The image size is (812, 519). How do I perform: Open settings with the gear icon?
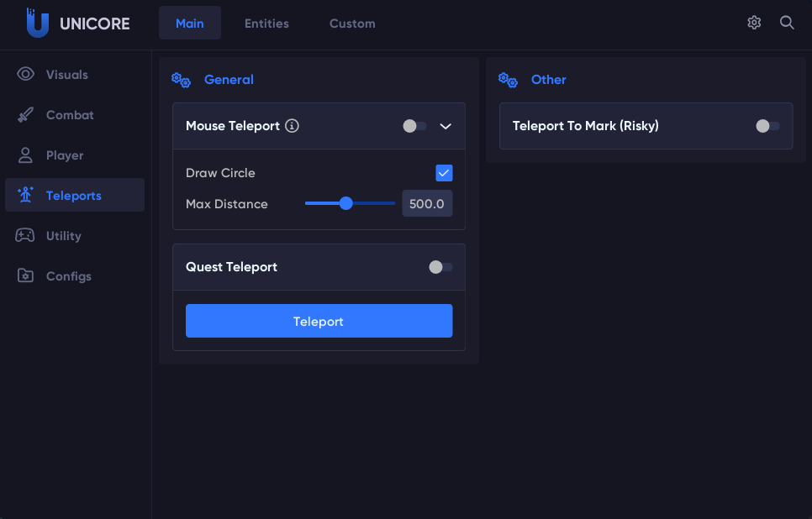754,23
